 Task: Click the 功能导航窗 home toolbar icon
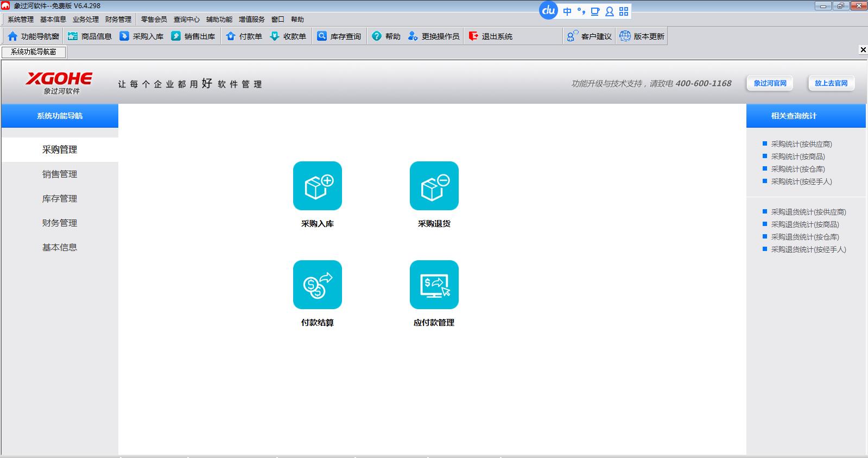pyautogui.click(x=13, y=36)
